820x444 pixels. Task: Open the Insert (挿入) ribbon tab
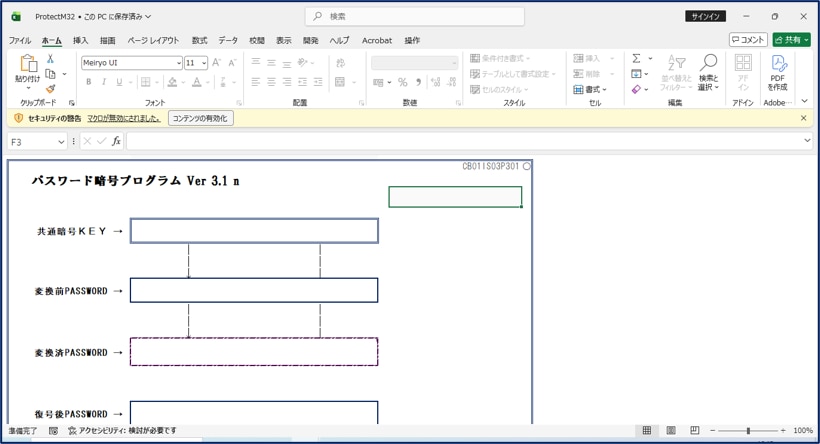[x=80, y=40]
